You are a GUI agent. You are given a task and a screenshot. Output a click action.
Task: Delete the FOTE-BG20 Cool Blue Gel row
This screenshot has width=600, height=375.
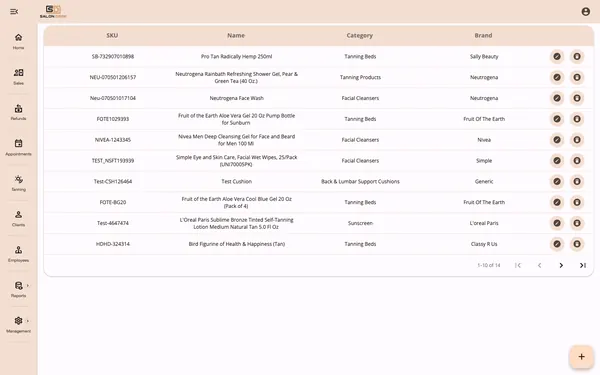(x=577, y=202)
